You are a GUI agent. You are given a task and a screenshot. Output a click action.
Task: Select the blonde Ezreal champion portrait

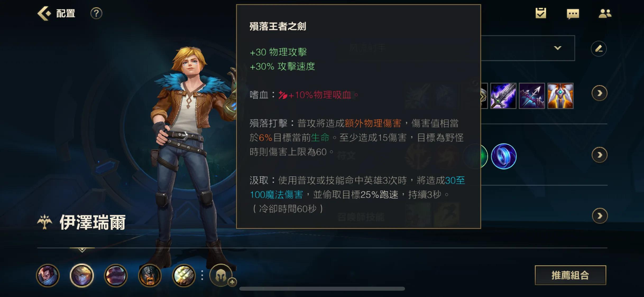(82, 275)
